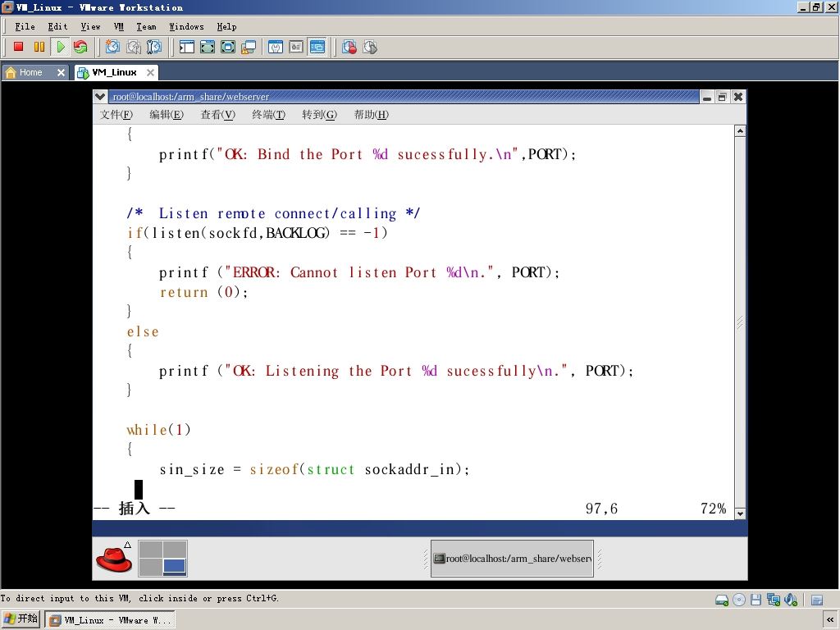Screen dimensions: 840x630
Task: Click the hard disk status icon
Action: click(722, 600)
